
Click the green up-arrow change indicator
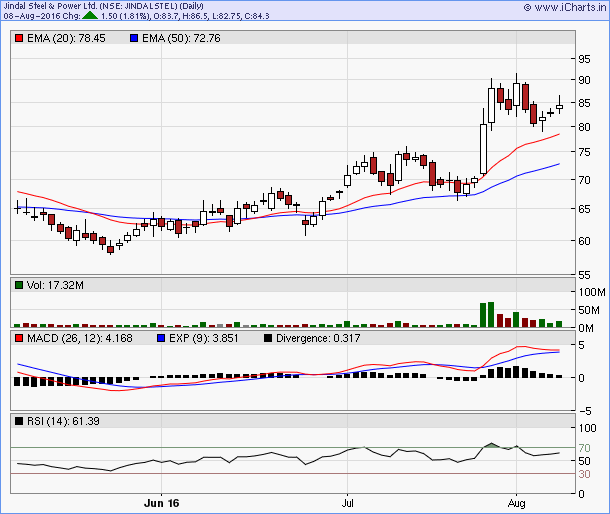(x=90, y=16)
